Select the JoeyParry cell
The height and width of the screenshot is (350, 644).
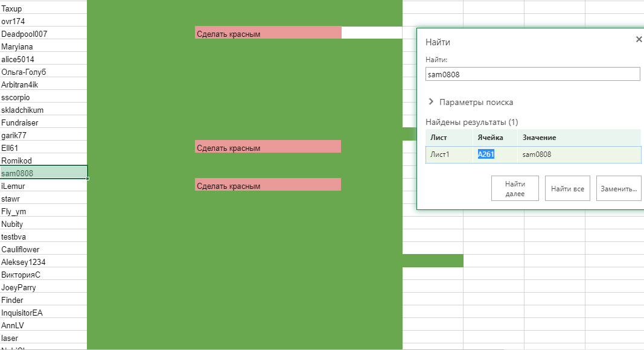(x=43, y=287)
